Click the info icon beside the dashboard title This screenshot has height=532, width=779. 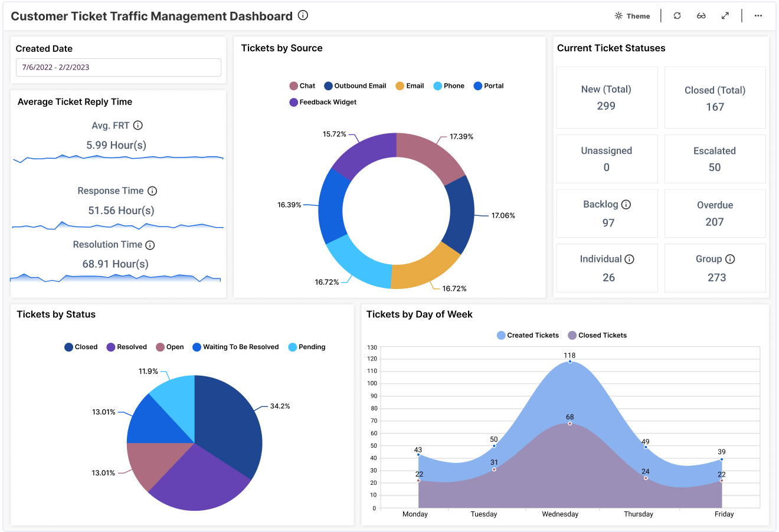tap(303, 15)
